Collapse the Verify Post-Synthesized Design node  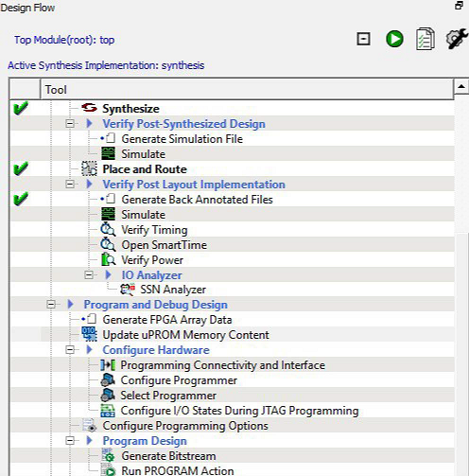(70, 124)
